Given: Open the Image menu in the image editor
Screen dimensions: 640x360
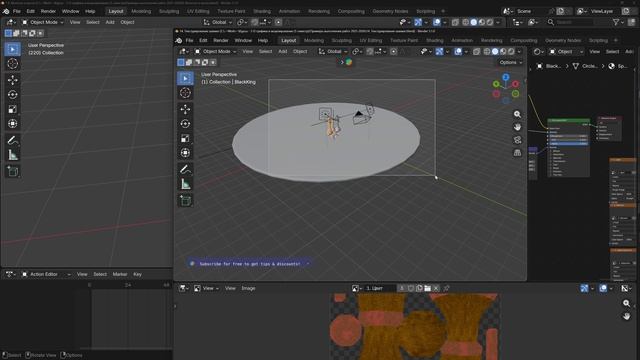Looking at the screenshot, I should 248,288.
